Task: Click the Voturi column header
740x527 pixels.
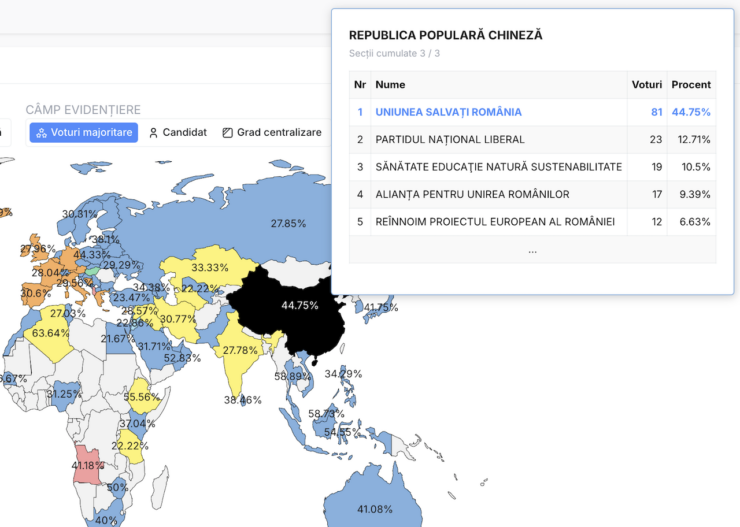Action: coord(647,85)
